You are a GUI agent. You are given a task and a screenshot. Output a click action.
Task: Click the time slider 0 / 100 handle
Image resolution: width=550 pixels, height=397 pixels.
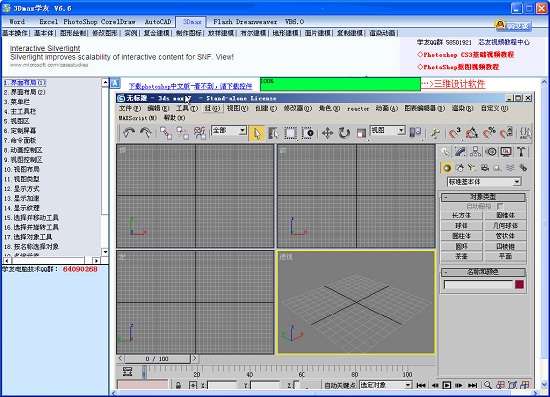point(157,359)
